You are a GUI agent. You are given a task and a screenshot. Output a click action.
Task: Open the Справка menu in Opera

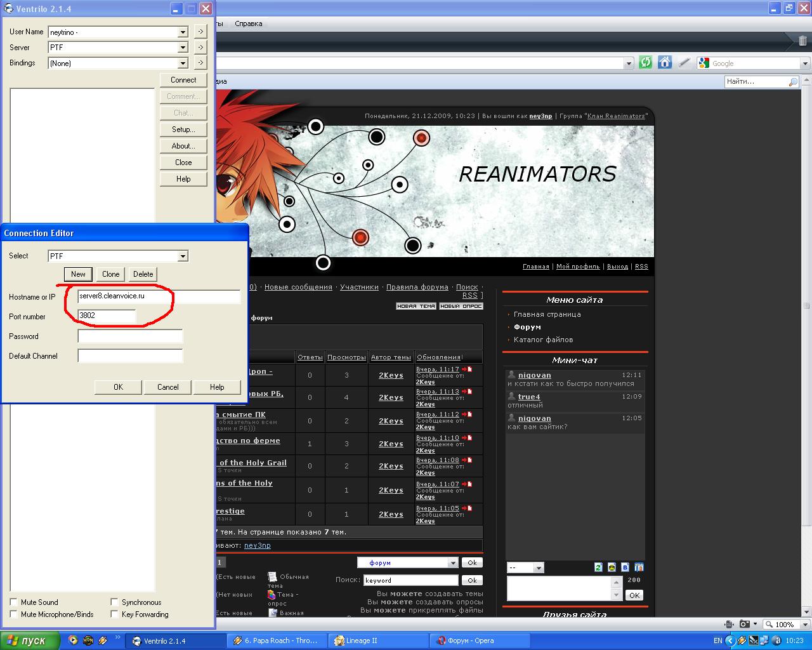248,23
